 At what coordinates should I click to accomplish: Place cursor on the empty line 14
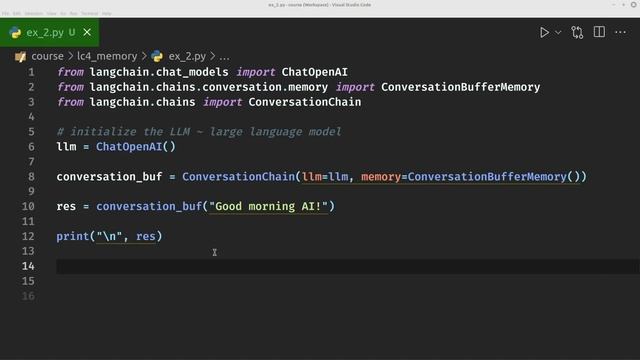click(x=348, y=266)
